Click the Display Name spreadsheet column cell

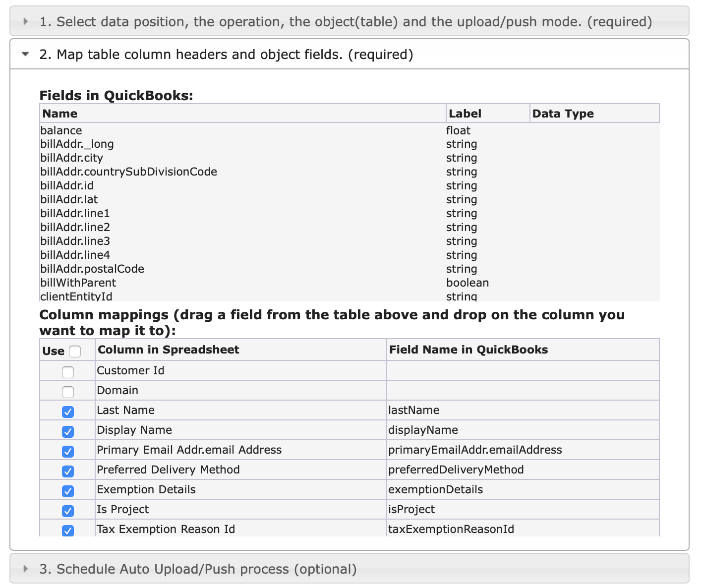tap(241, 430)
